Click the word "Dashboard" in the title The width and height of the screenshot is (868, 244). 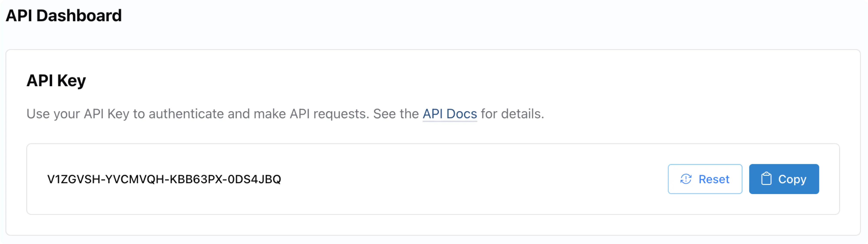pyautogui.click(x=79, y=15)
